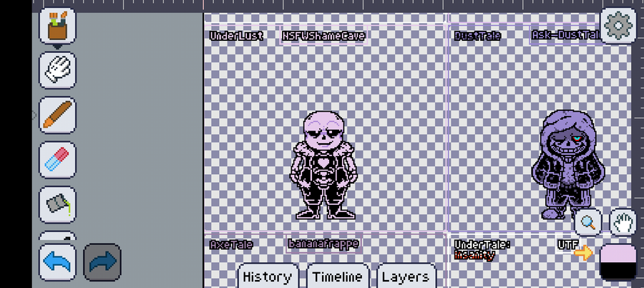Activate the hand pan tool
The width and height of the screenshot is (644, 288).
pyautogui.click(x=623, y=222)
